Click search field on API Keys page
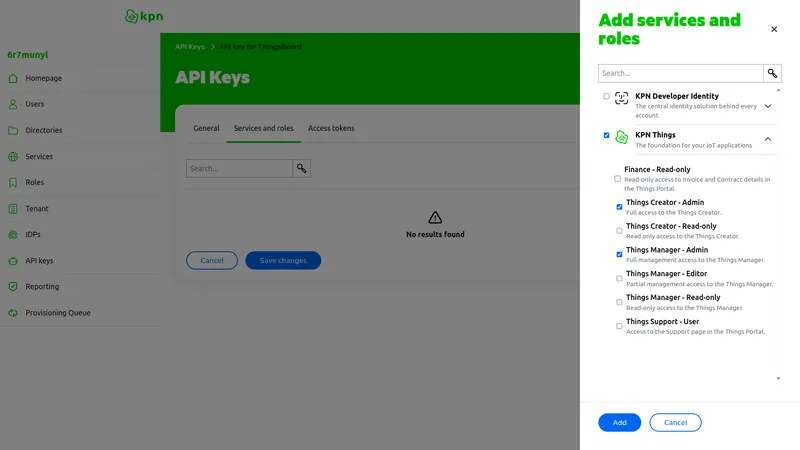The height and width of the screenshot is (450, 800). coord(239,168)
